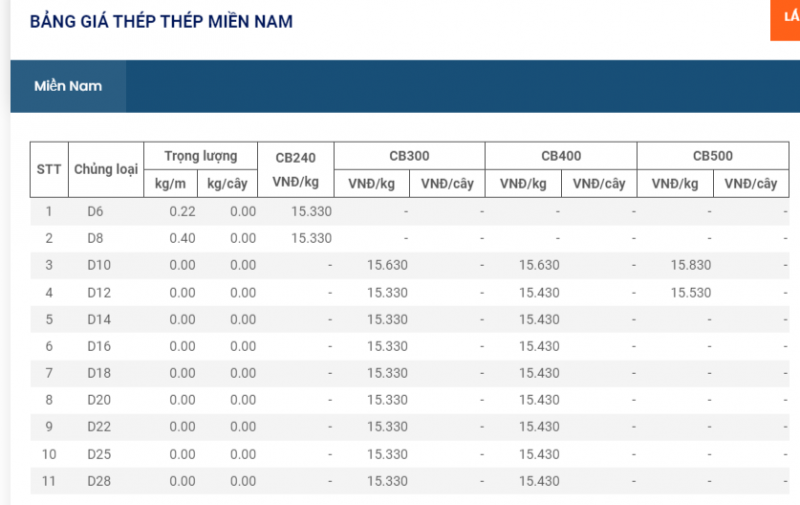Click the 'BẢNG GIÁ THÉP THÉP MIỀN NAM' heading
This screenshot has height=505, width=800.
point(161,21)
